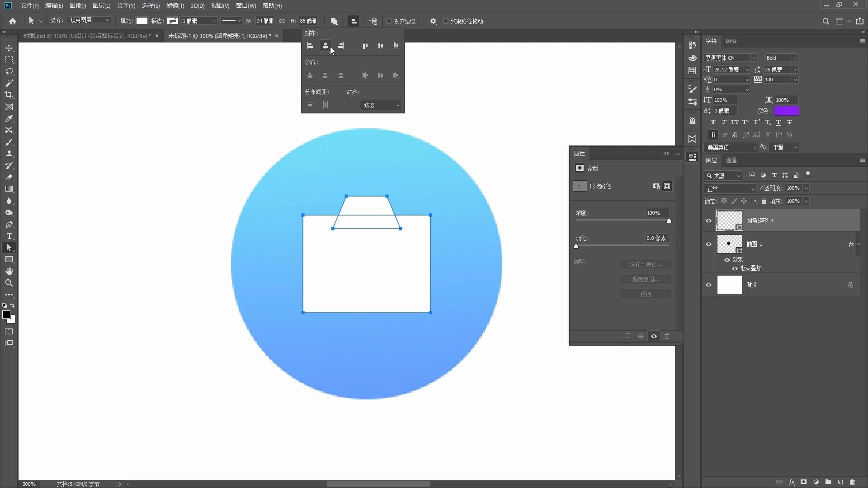868x488 pixels.
Task: Enable the 对齐边缘 checkbox
Action: [389, 21]
